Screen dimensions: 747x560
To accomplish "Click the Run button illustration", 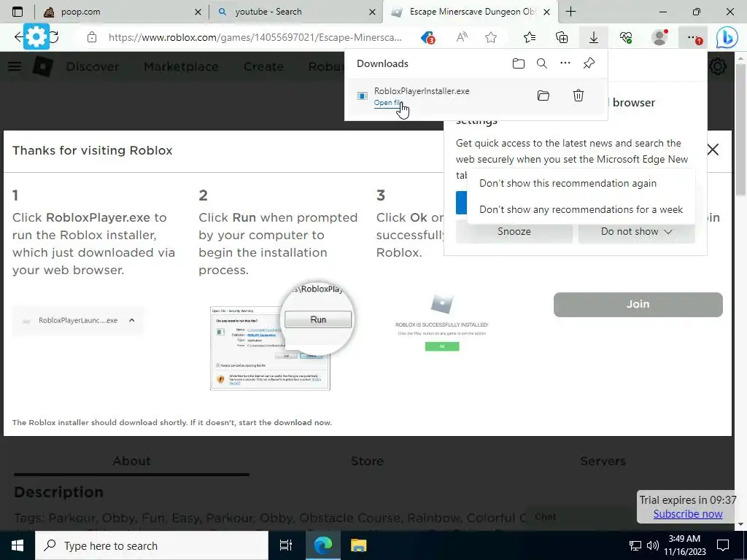I will [x=318, y=319].
